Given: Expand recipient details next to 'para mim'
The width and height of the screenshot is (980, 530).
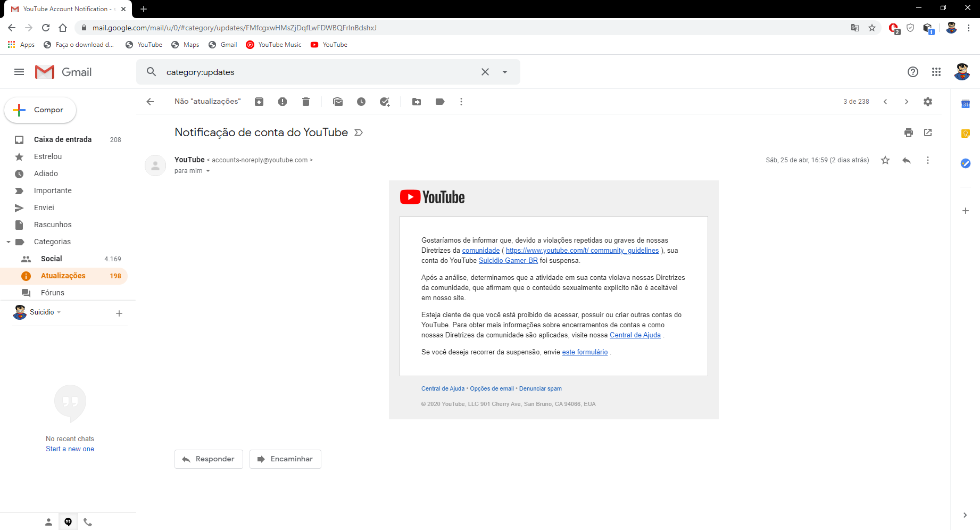Looking at the screenshot, I should coord(208,171).
